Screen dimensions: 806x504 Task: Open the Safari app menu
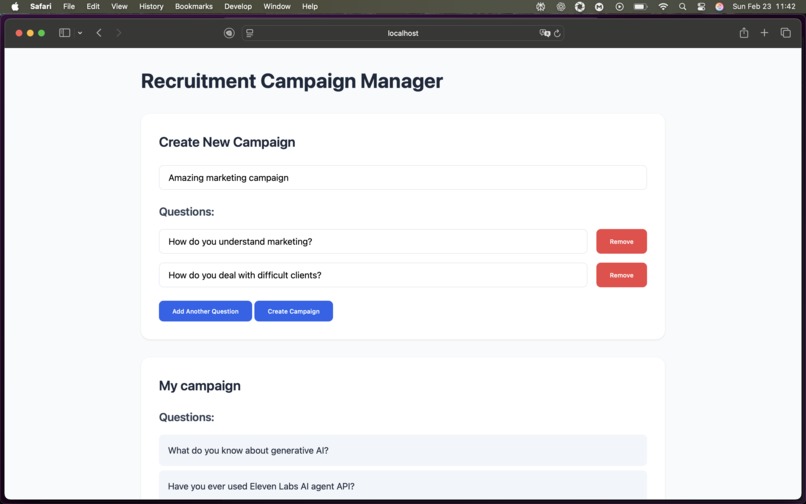(x=41, y=7)
